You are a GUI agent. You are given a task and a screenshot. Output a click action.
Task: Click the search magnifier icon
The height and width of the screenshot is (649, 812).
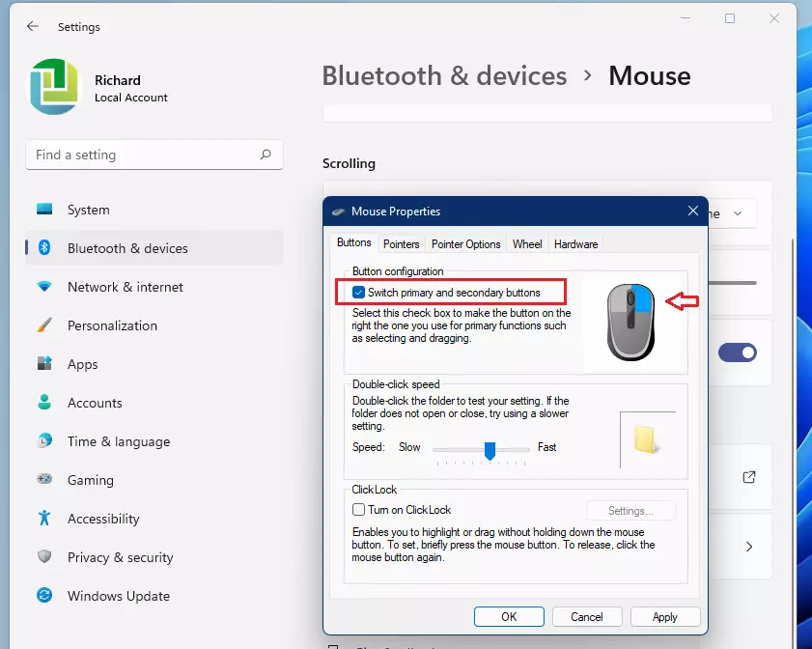coord(266,155)
